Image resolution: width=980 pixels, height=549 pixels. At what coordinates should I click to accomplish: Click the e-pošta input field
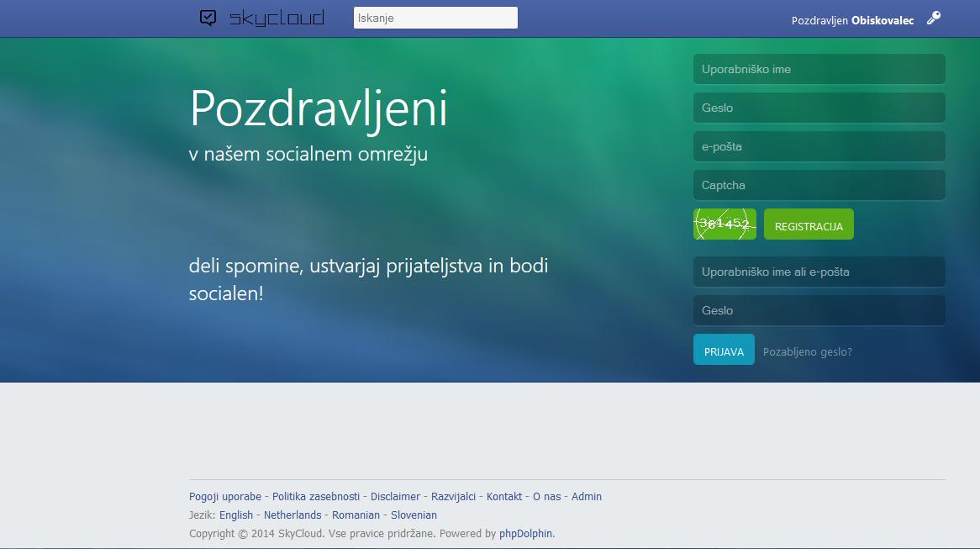click(x=819, y=146)
